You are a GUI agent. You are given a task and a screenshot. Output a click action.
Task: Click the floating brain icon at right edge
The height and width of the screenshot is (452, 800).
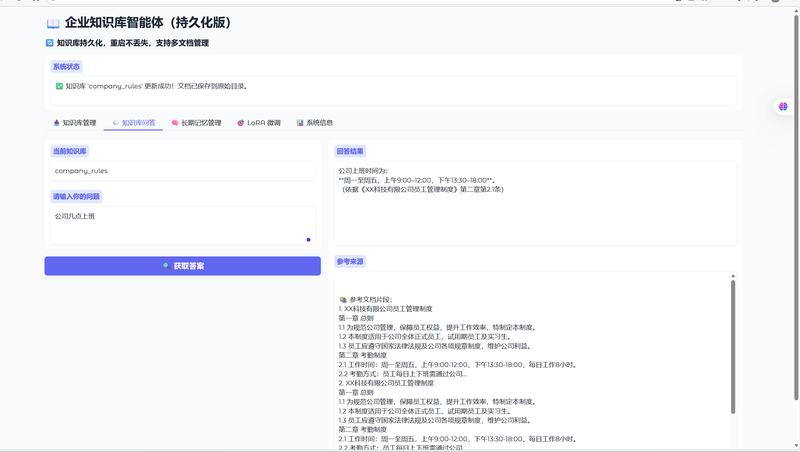pyautogui.click(x=784, y=106)
